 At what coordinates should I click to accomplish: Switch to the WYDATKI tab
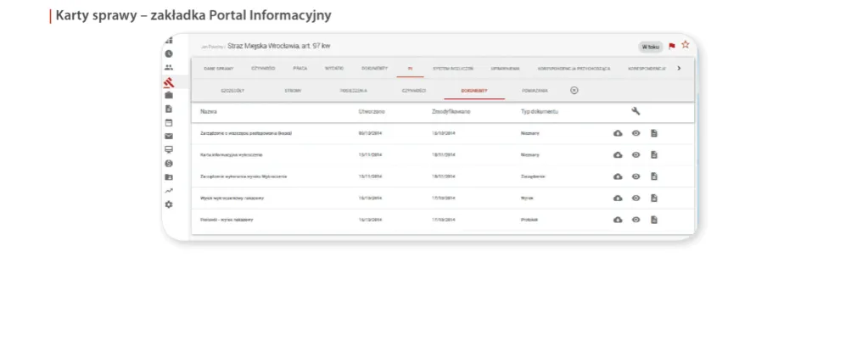(x=334, y=69)
